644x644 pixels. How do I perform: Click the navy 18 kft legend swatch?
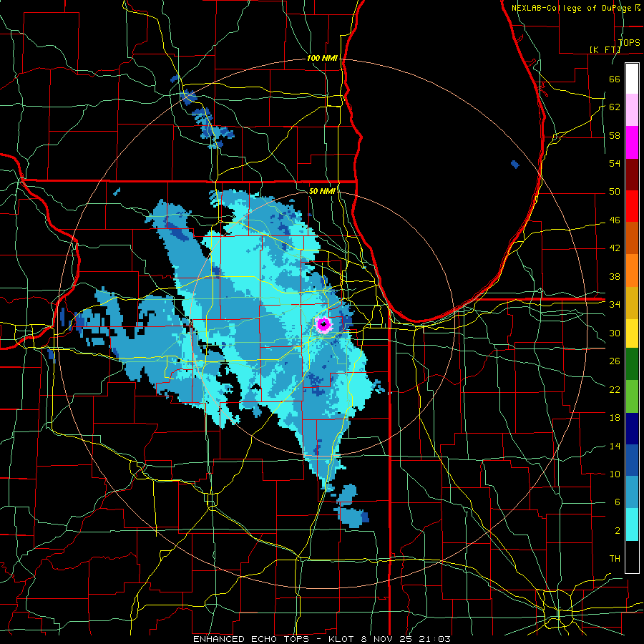pyautogui.click(x=632, y=429)
